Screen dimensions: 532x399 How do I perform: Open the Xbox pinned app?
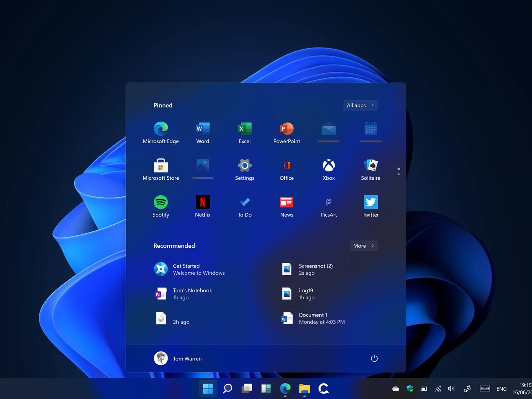pos(329,170)
